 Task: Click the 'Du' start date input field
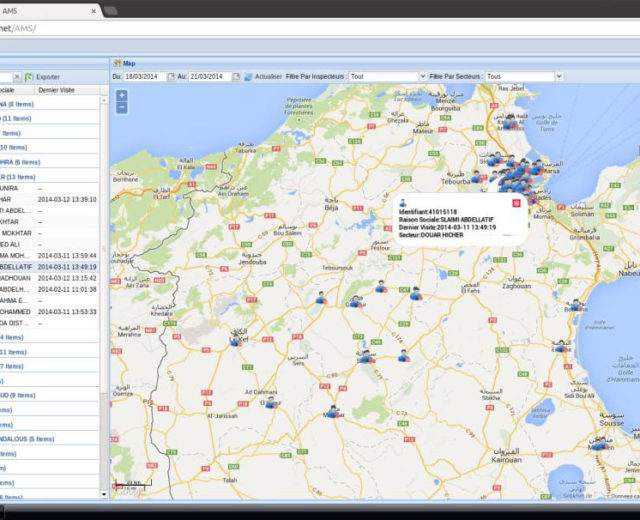coord(143,76)
